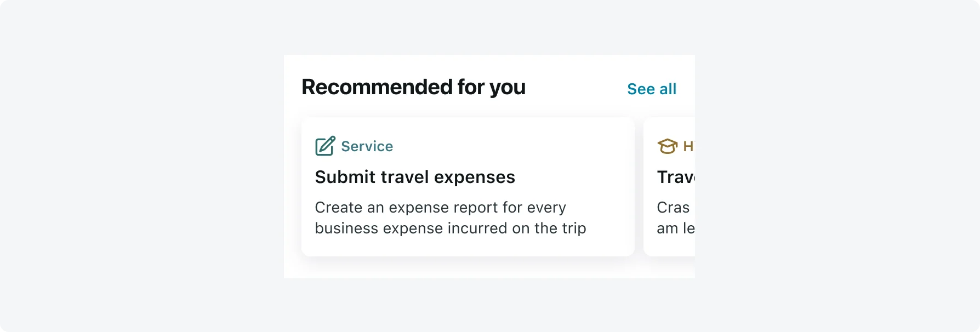Click the truncated H category label
The width and height of the screenshot is (980, 332).
pos(688,146)
